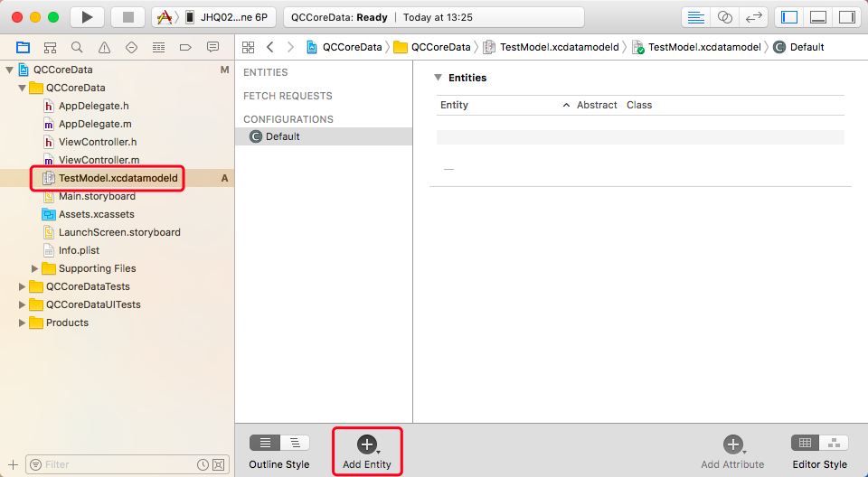Viewport: 868px width, 477px height.
Task: Open the Debug navigator
Action: (x=158, y=47)
